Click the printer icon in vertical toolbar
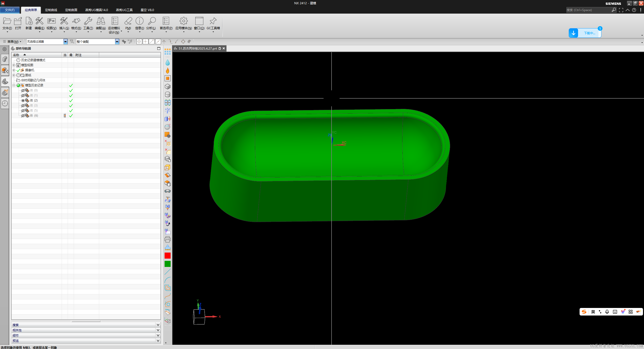Screen dimensions: 644x349 [168, 240]
